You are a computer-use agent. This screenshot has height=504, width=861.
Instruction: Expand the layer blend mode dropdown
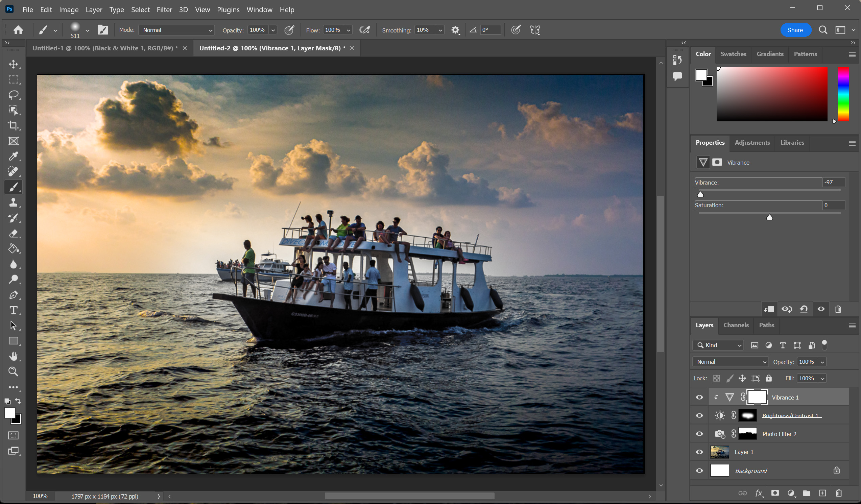coord(731,361)
